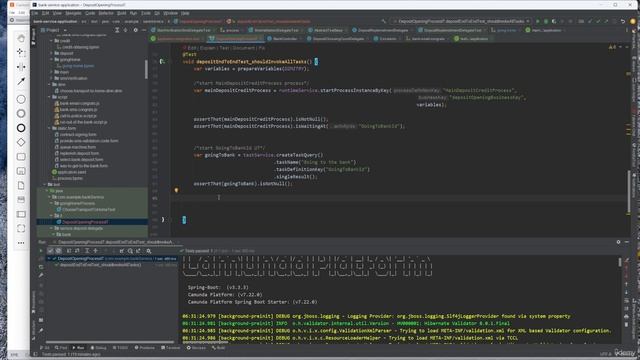Pick the start event thin circle
The width and height of the screenshot is (640, 360).
pyautogui.click(x=21, y=99)
